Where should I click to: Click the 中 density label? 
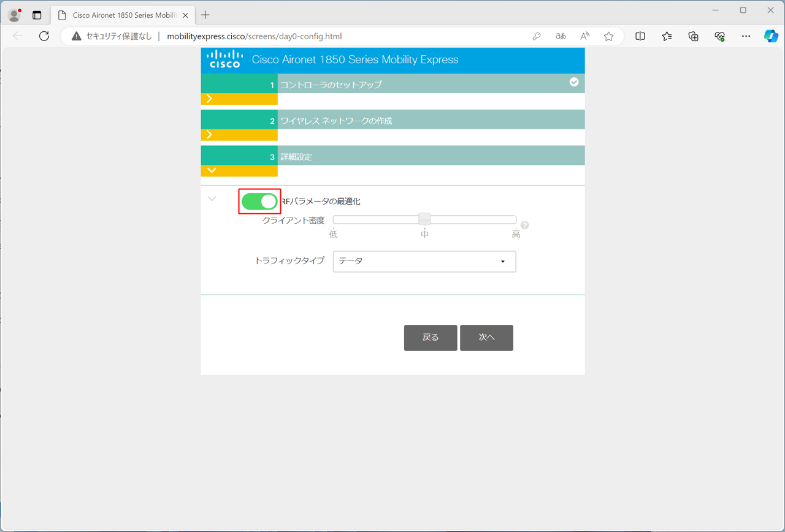(424, 234)
